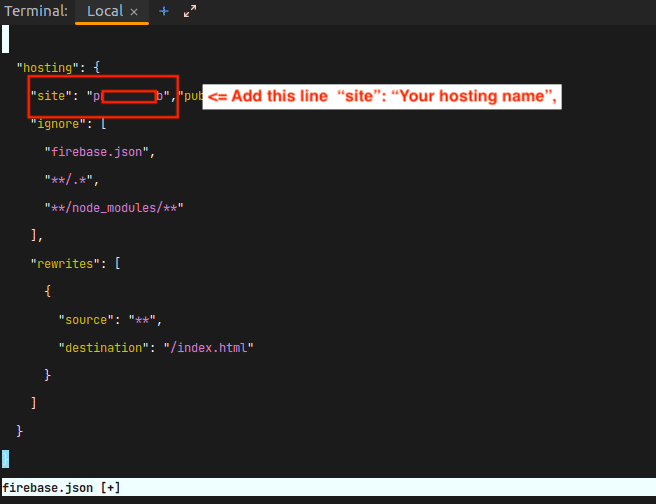656x504 pixels.
Task: Place cursor on the "rewrites" key
Action: tap(66, 264)
